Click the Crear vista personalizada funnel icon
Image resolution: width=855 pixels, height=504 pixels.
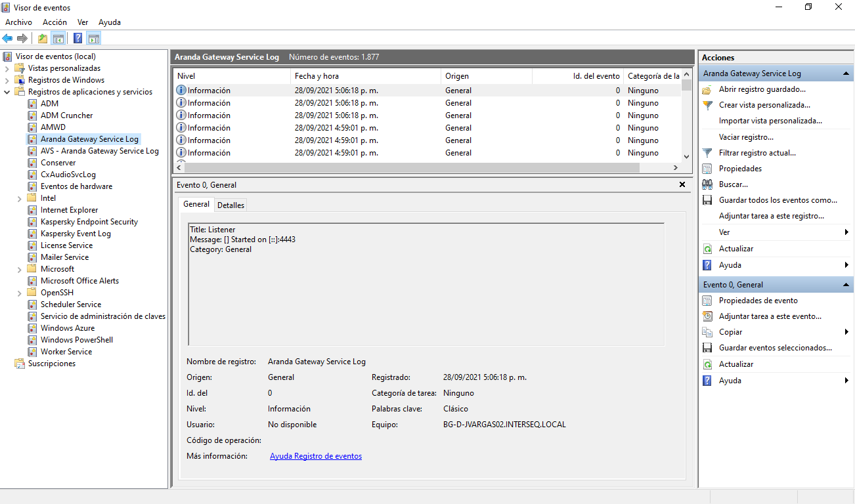(707, 105)
